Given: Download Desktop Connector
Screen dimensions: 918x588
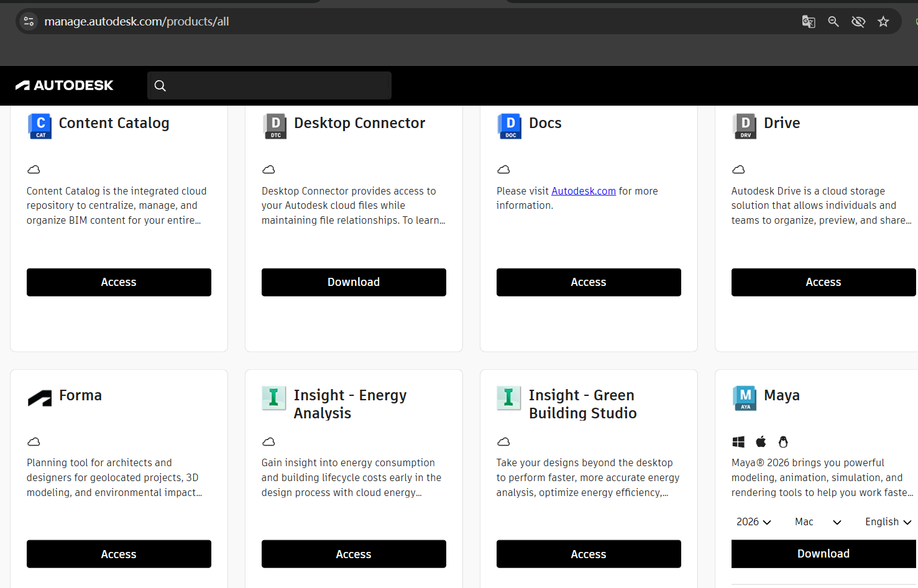Looking at the screenshot, I should coord(354,282).
